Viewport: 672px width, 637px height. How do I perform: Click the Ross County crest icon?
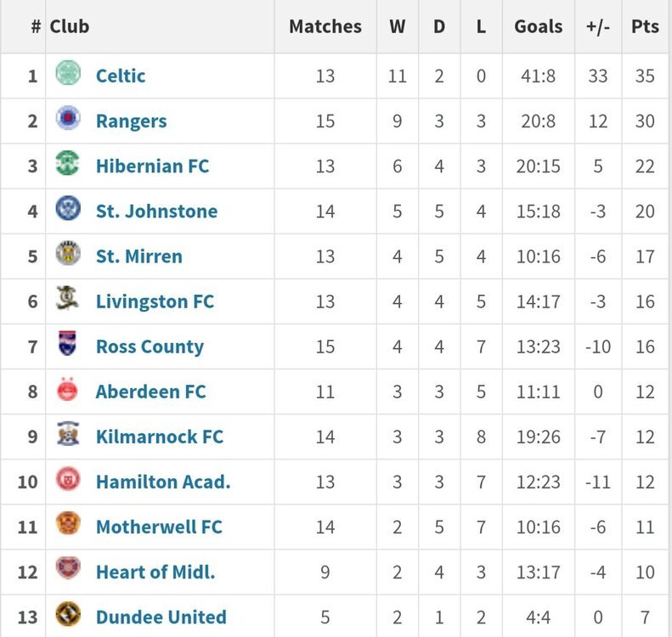68,343
